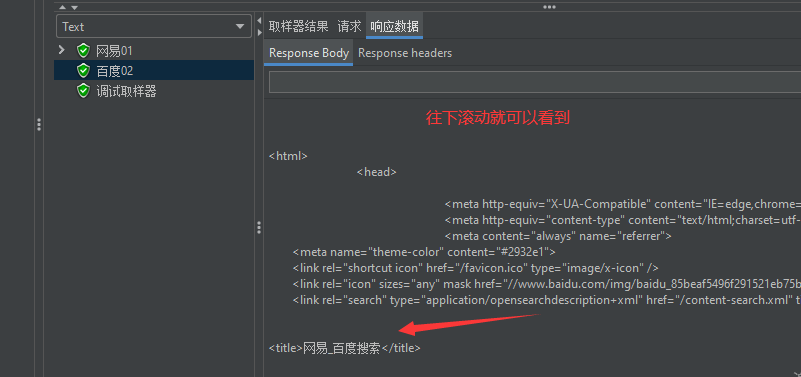801x377 pixels.
Task: Click the top panel collapse-up arrow
Action: tap(63, 7)
